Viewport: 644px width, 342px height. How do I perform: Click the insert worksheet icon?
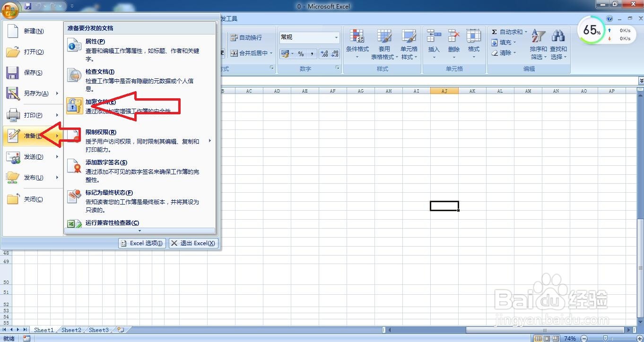[x=121, y=330]
